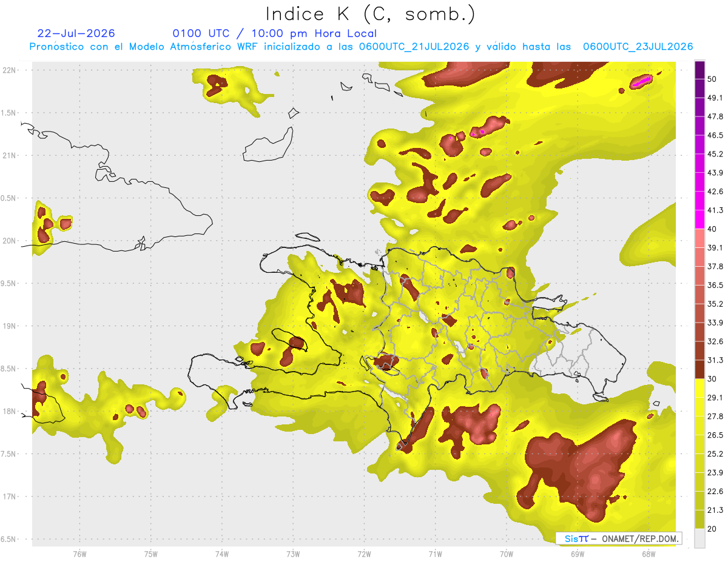Viewport: 728px width, 562px height.
Task: Click the colorbar value '23.9'
Action: coord(715,473)
